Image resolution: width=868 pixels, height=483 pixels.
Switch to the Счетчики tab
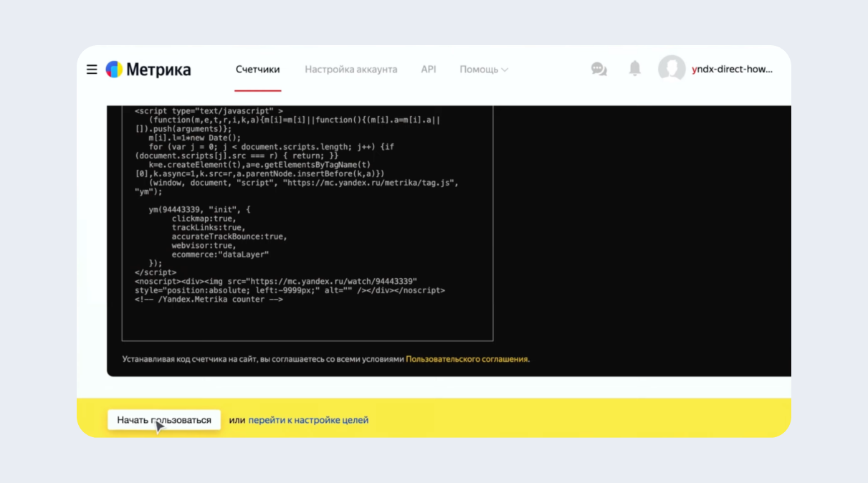coord(258,70)
